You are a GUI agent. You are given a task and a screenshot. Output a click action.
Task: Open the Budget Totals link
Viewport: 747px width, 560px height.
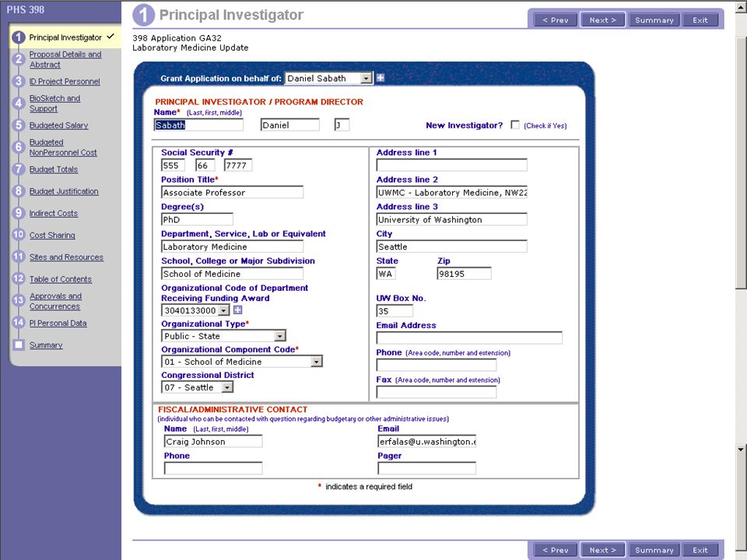point(54,169)
